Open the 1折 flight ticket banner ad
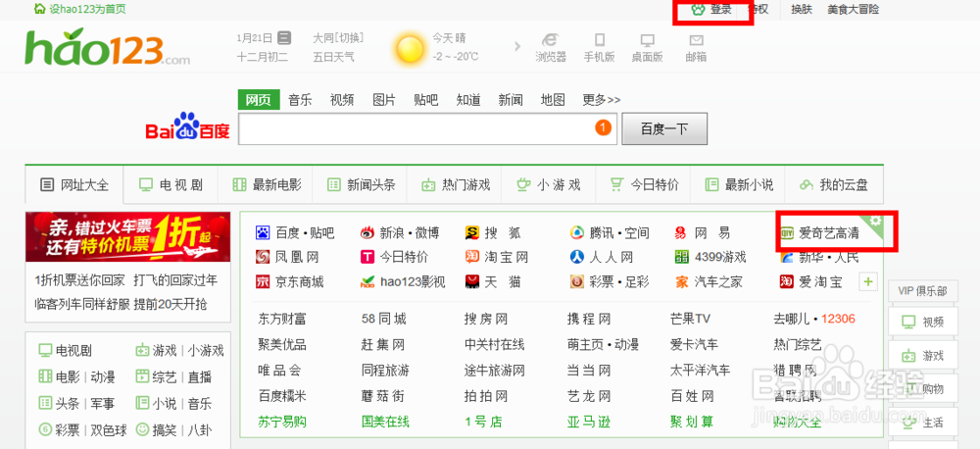This screenshot has width=980, height=449. [x=128, y=237]
